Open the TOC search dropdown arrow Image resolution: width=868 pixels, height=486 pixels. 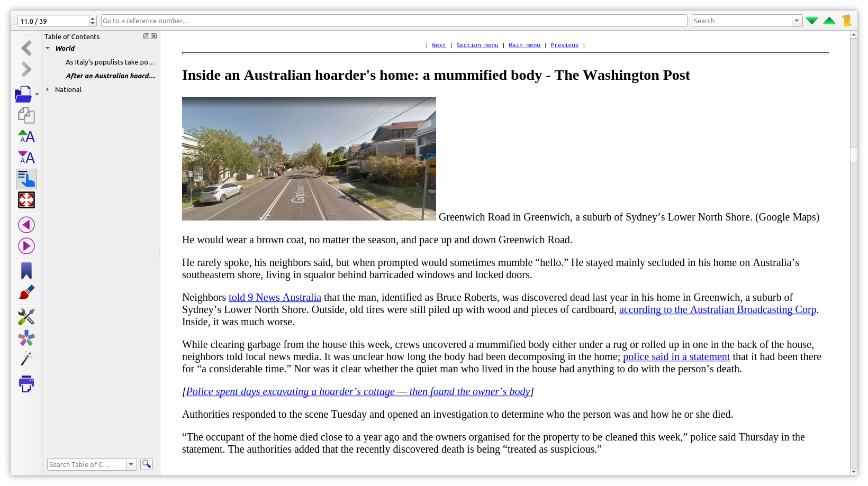(x=131, y=464)
